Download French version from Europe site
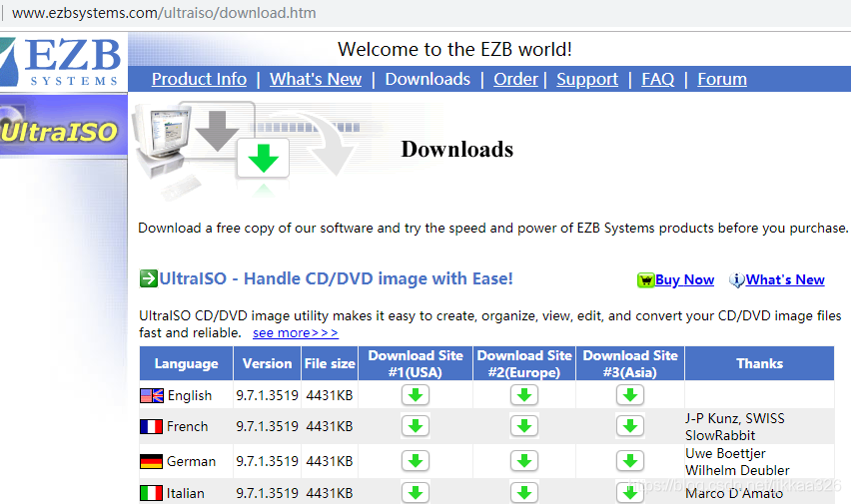This screenshot has width=851, height=504. tap(524, 426)
